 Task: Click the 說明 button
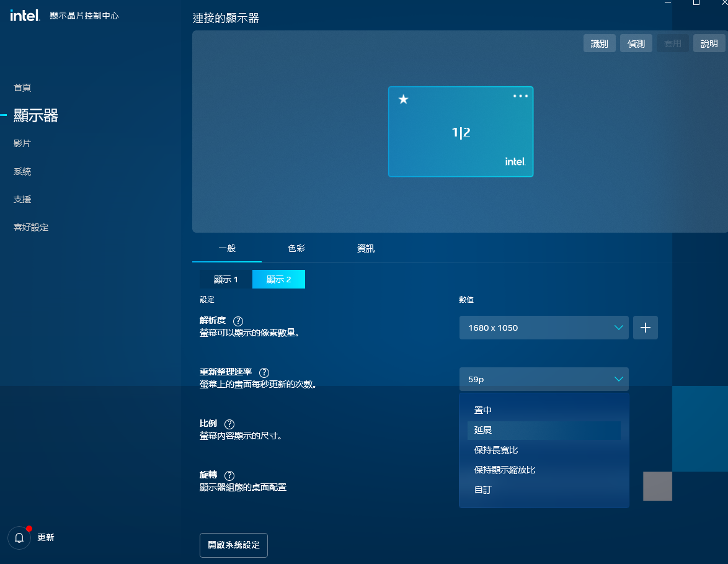point(709,43)
